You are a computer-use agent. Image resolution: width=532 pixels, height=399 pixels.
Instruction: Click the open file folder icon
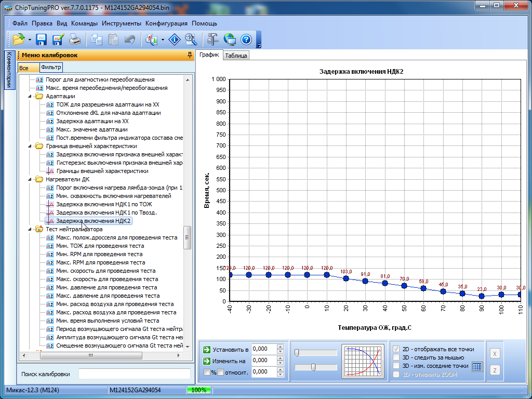(x=19, y=39)
